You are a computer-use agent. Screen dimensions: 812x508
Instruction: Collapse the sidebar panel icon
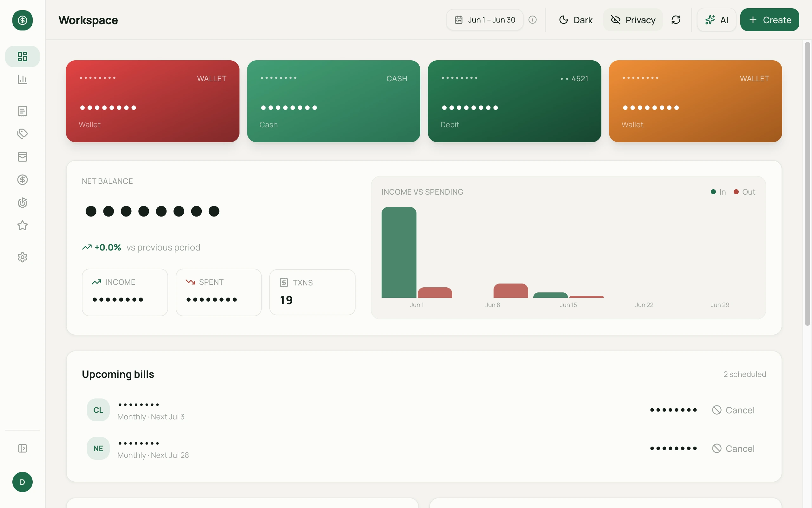pyautogui.click(x=23, y=449)
